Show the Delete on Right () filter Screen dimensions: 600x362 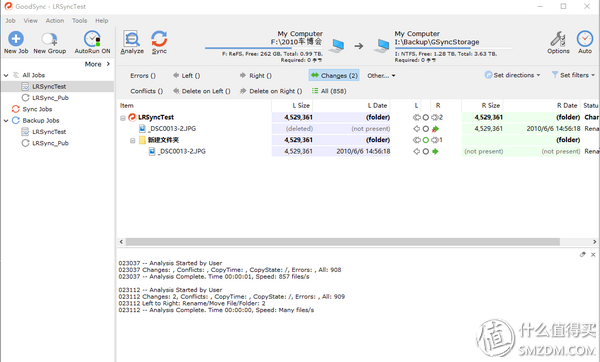click(x=271, y=91)
